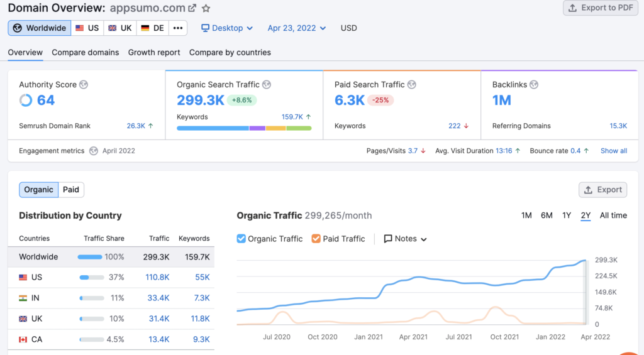The width and height of the screenshot is (644, 355).
Task: Set chart range to 1Y
Action: click(x=567, y=216)
